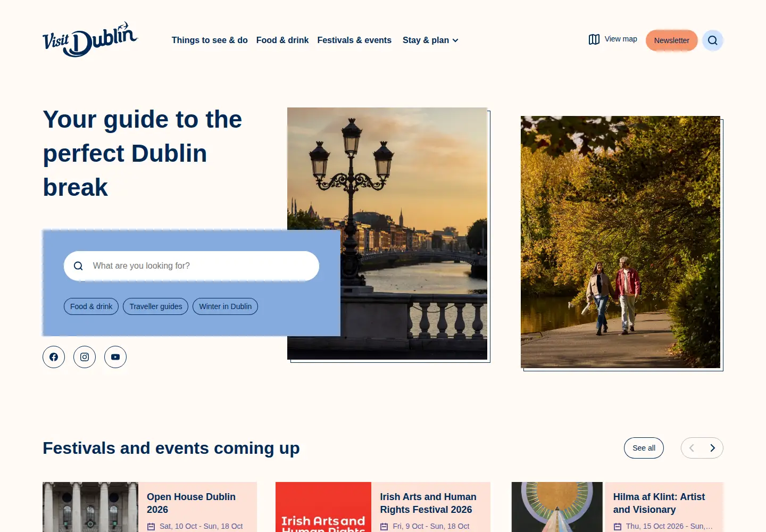766x532 pixels.
Task: Select the Winter in Dublin tag
Action: [226, 306]
